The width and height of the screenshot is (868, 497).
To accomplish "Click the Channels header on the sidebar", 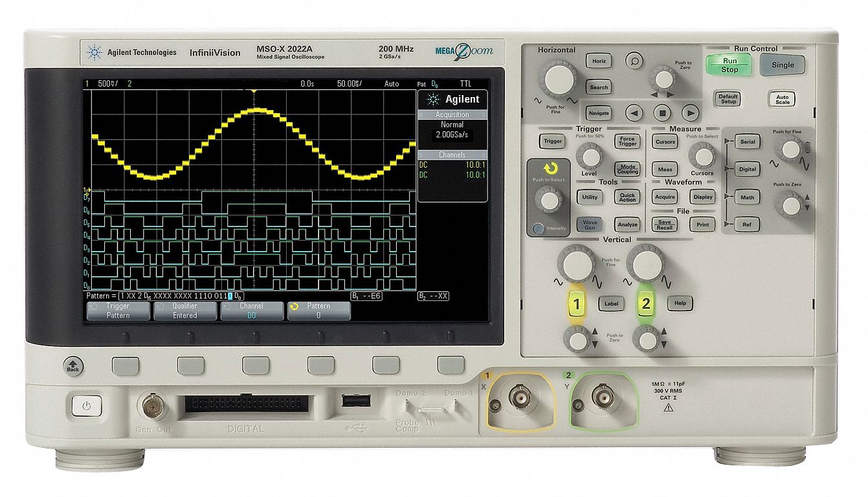I will click(452, 155).
